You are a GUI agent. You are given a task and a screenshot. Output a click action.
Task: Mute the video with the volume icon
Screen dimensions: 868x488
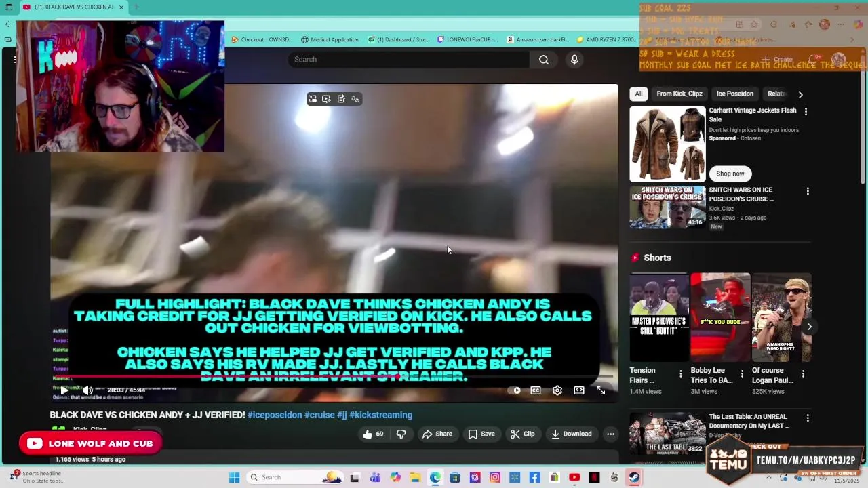coord(87,390)
